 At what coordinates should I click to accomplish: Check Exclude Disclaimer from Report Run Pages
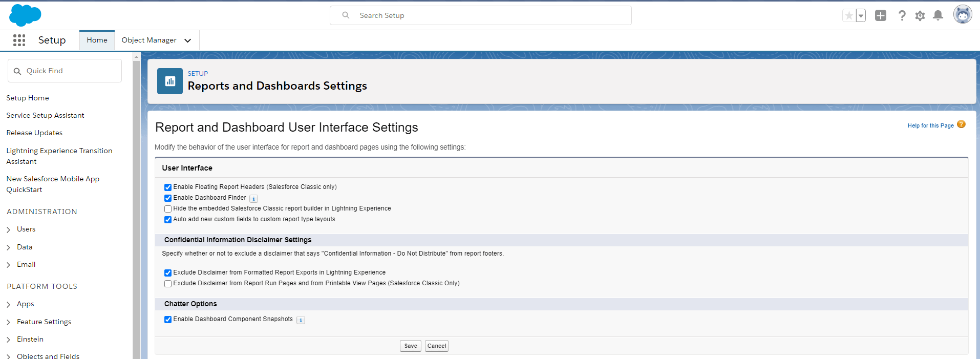[168, 284]
